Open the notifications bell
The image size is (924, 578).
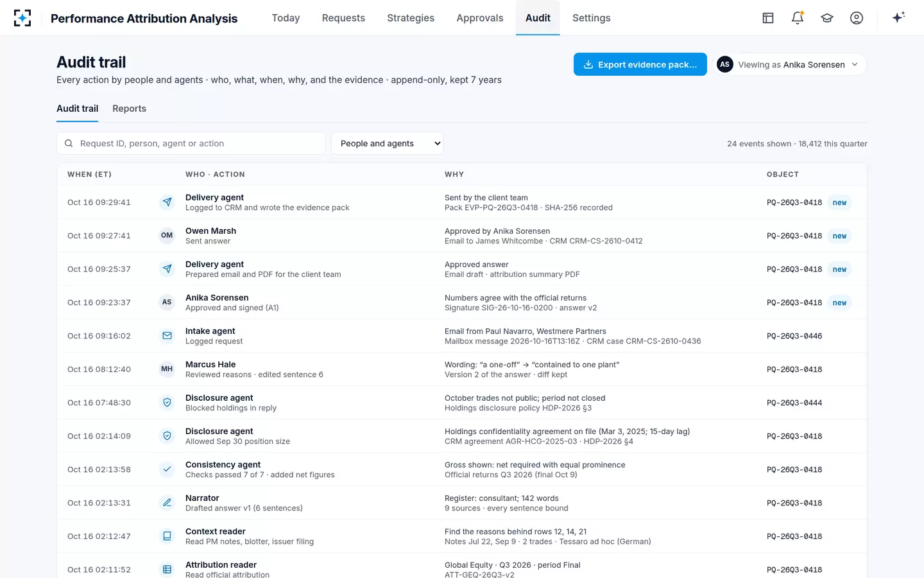798,18
